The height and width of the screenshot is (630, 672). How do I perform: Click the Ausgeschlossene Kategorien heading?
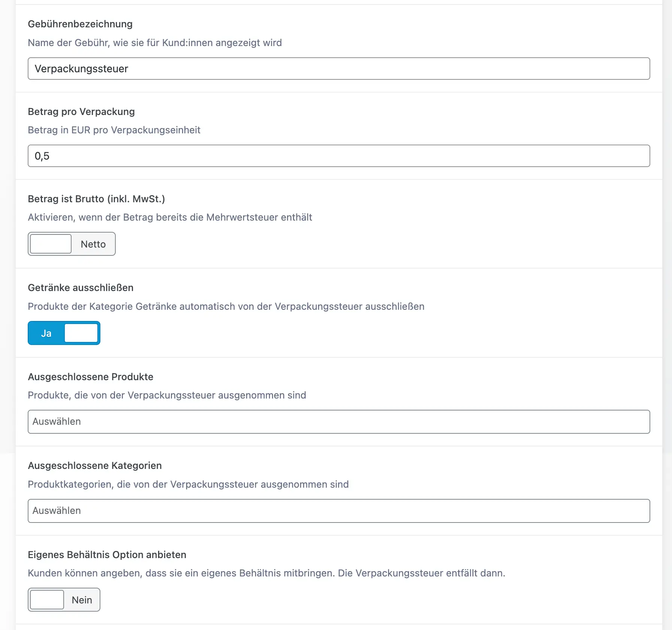coord(95,466)
